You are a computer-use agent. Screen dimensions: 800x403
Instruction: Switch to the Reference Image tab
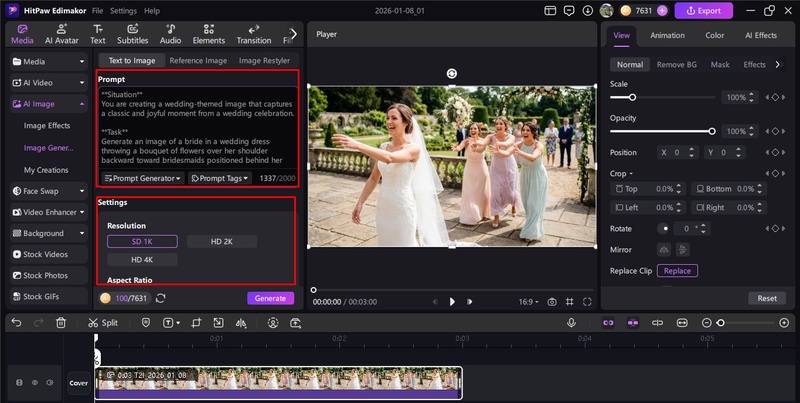[x=197, y=61]
